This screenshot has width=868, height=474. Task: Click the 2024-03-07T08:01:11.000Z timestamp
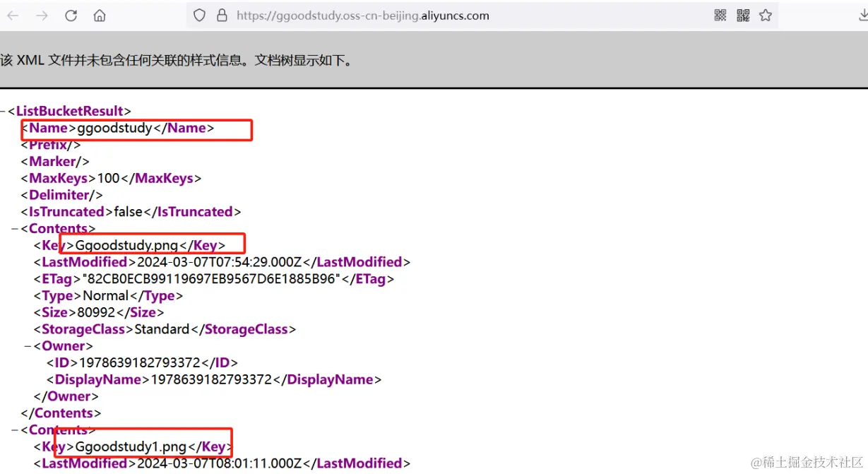pos(220,463)
